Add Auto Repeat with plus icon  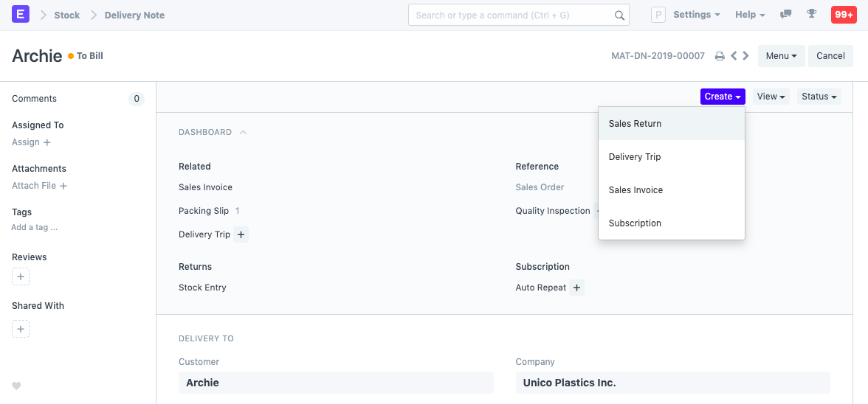(577, 288)
